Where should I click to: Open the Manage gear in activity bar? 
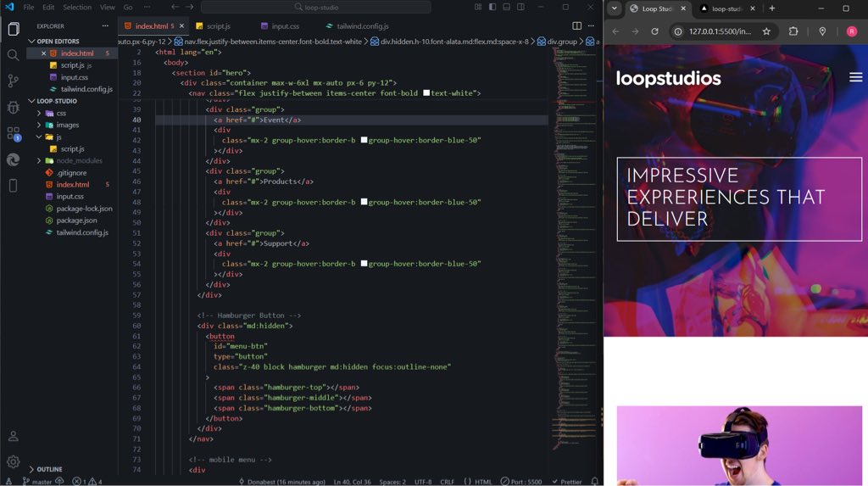[14, 461]
